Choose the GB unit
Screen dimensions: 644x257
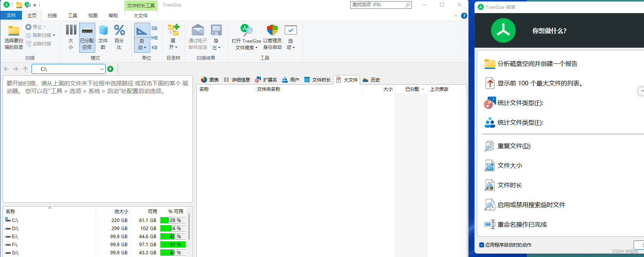pyautogui.click(x=154, y=28)
